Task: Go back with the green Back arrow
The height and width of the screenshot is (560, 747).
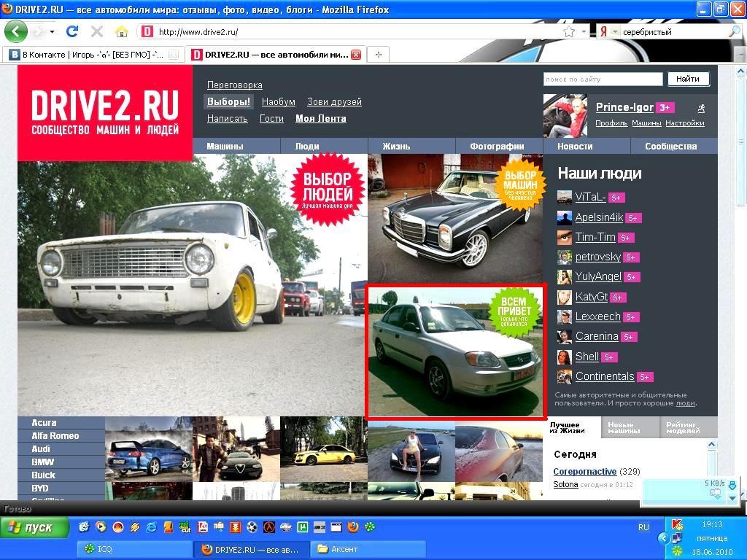Action: [16, 31]
